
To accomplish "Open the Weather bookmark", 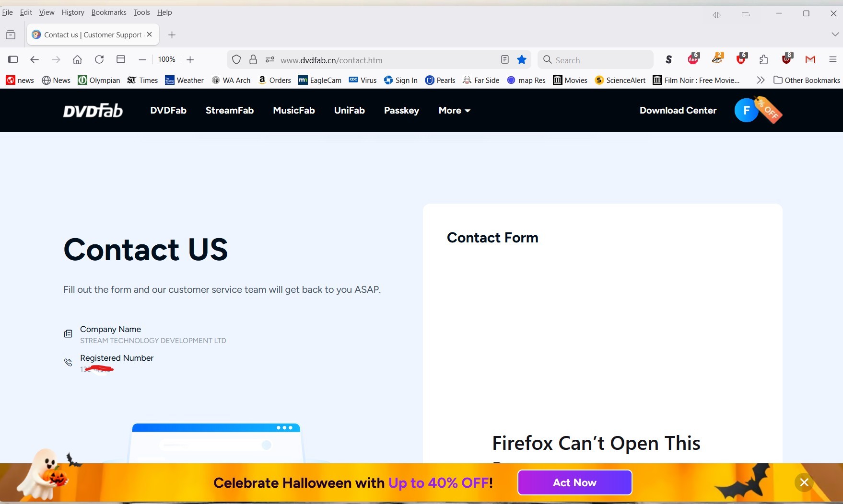I will [x=184, y=80].
